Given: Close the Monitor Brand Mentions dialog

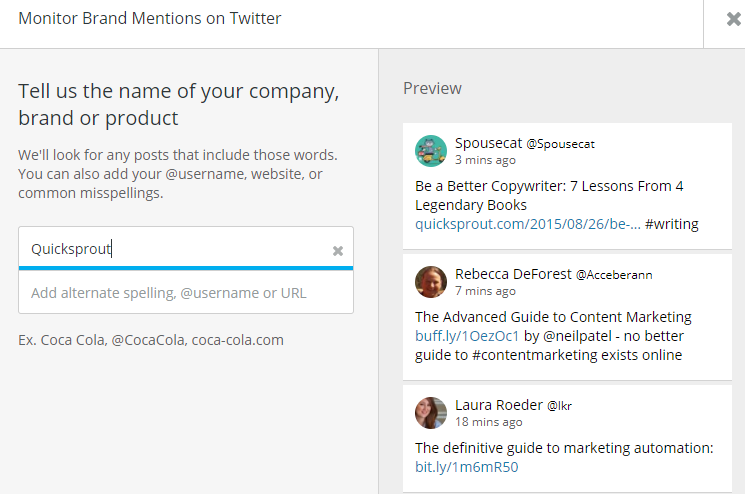Looking at the screenshot, I should (733, 19).
